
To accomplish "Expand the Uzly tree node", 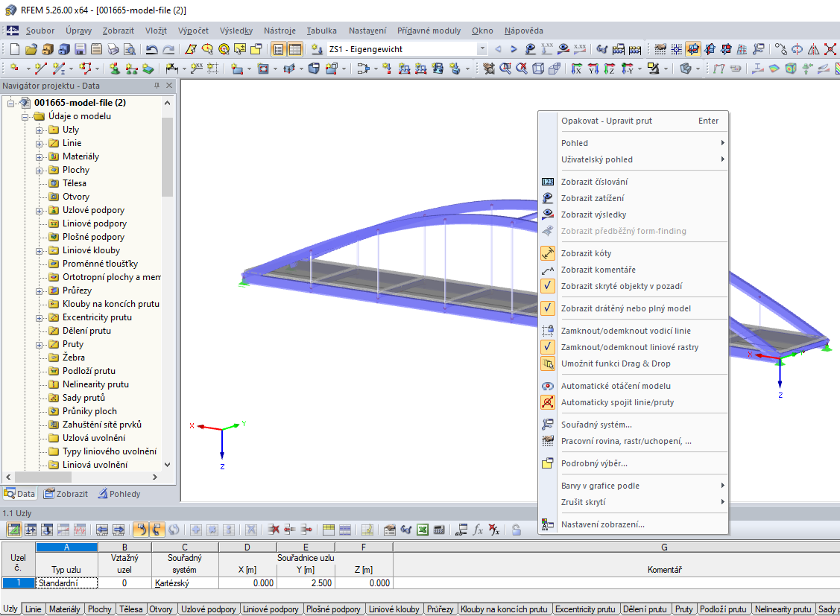I will [39, 130].
